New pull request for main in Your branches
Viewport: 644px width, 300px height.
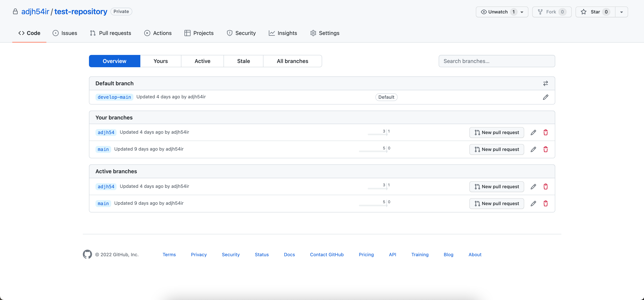pyautogui.click(x=497, y=149)
